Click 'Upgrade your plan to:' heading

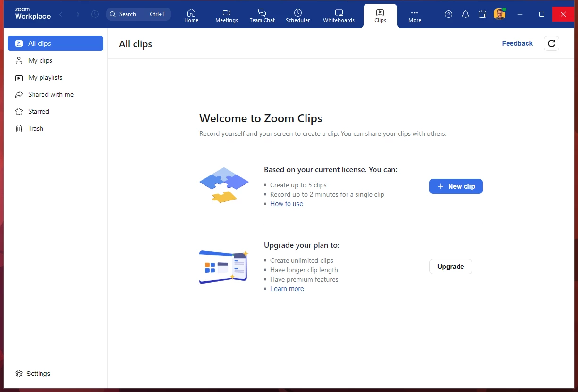302,245
